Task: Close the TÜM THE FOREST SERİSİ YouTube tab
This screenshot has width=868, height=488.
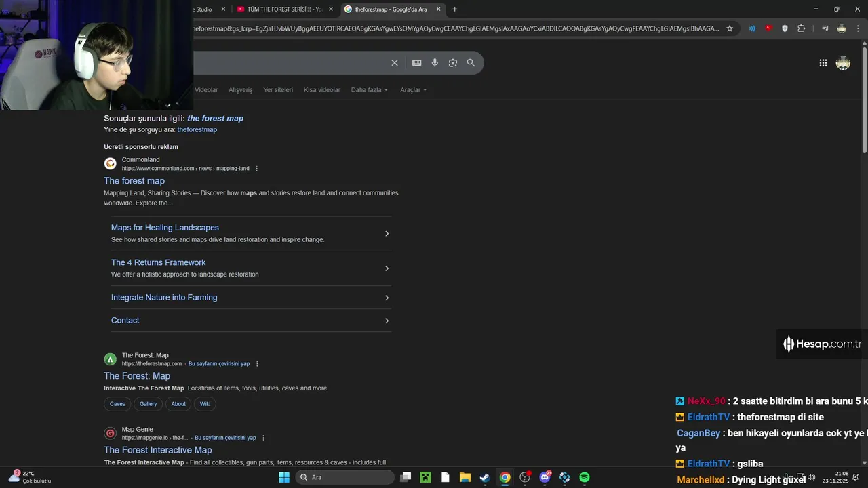Action: click(x=331, y=9)
